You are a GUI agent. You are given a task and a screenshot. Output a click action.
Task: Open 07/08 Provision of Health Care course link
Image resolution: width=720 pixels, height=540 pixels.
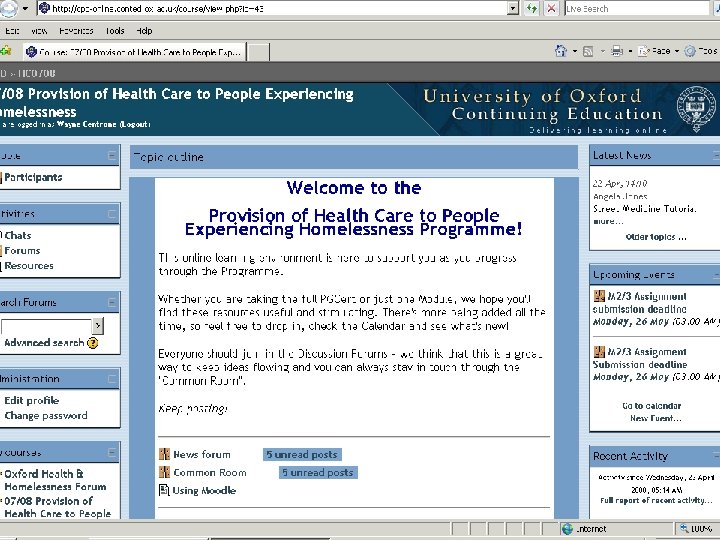[57, 507]
